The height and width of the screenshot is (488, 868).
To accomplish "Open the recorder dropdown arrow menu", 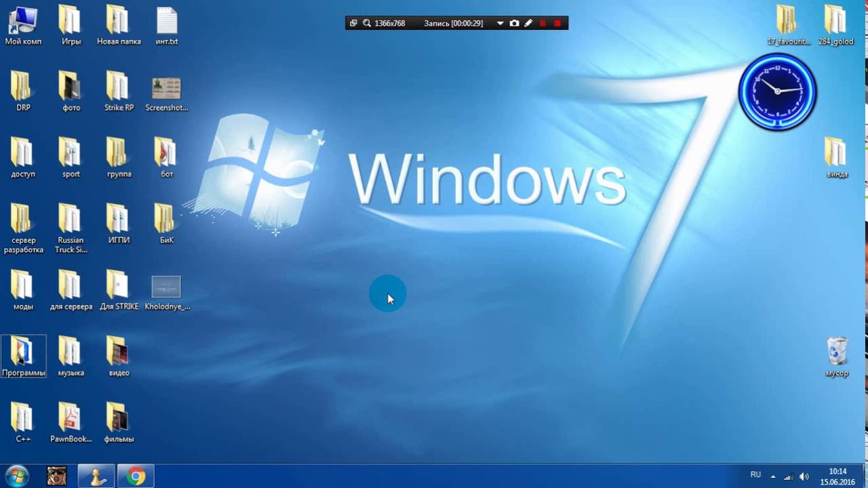I will [500, 23].
